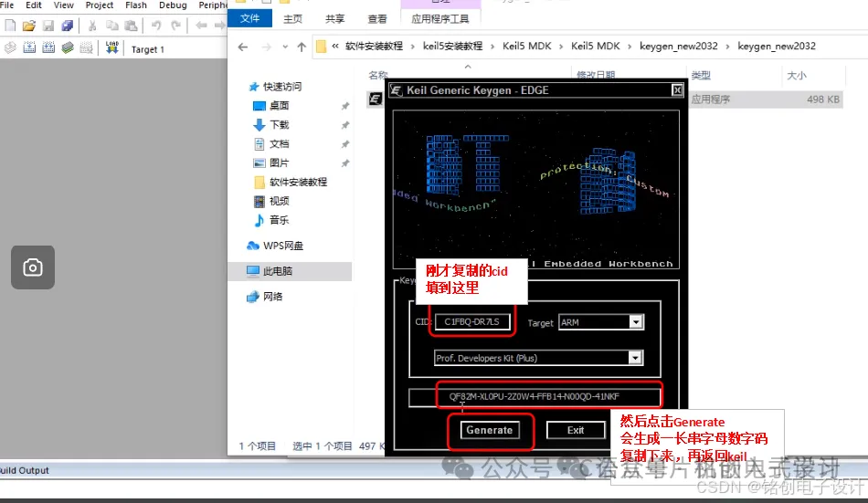This screenshot has width=868, height=503.
Task: Click the Paste icon in Keil toolbar
Action: (131, 26)
